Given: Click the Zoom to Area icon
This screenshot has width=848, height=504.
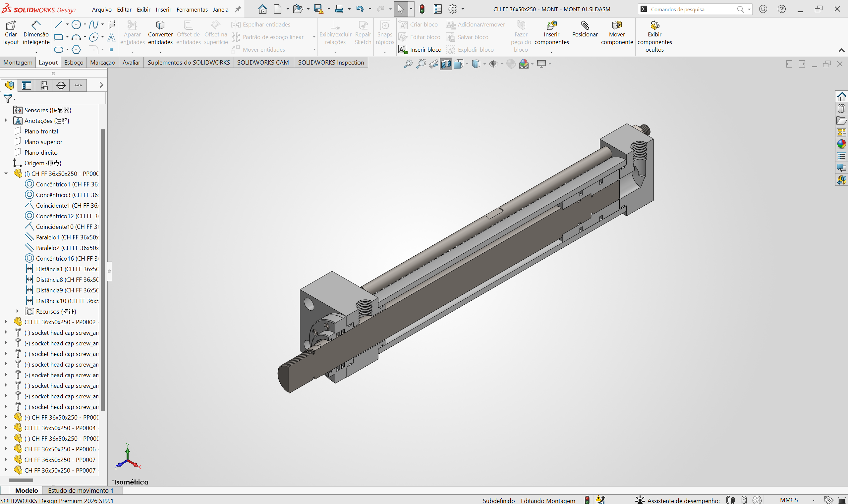Looking at the screenshot, I should tap(421, 64).
